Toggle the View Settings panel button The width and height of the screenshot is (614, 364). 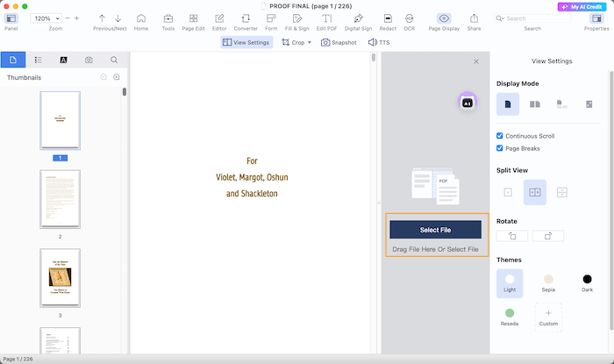tap(246, 42)
